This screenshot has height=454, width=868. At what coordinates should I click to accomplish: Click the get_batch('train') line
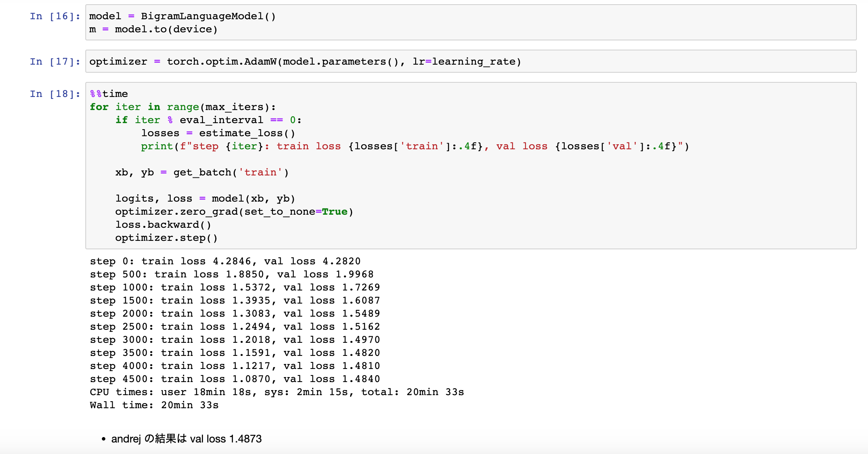click(x=202, y=172)
